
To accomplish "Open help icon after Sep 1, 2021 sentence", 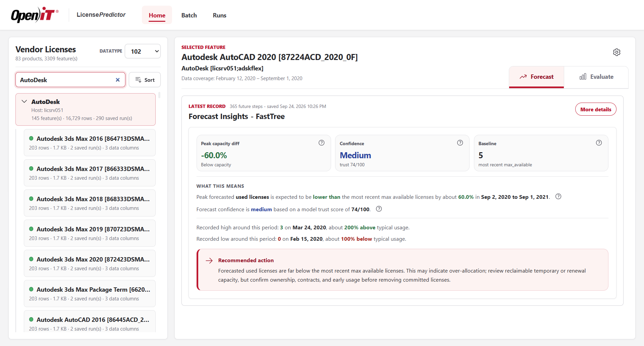I will pyautogui.click(x=558, y=196).
